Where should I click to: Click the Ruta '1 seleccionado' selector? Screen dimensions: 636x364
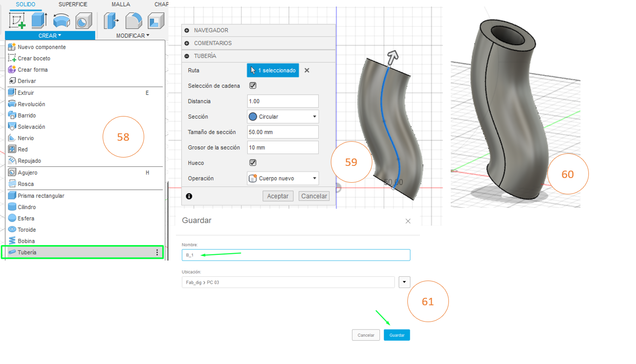tap(273, 70)
